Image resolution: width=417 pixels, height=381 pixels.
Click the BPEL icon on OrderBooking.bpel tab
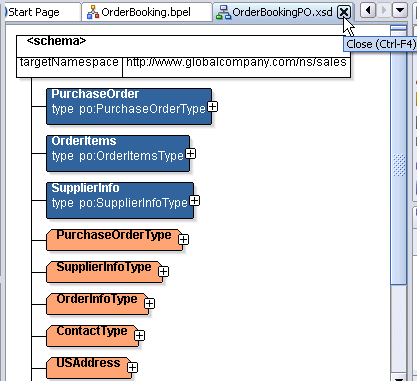pos(93,12)
